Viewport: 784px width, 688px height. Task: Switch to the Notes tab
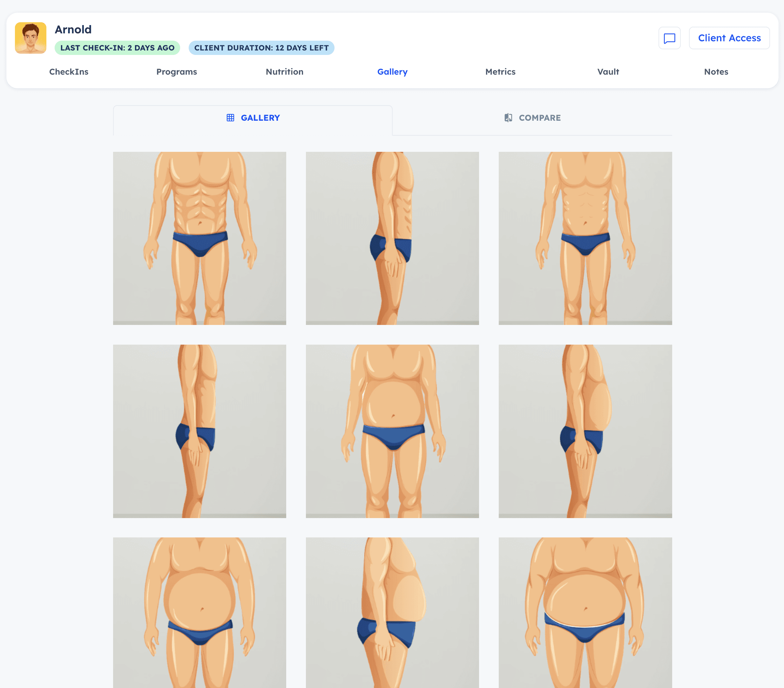point(716,72)
